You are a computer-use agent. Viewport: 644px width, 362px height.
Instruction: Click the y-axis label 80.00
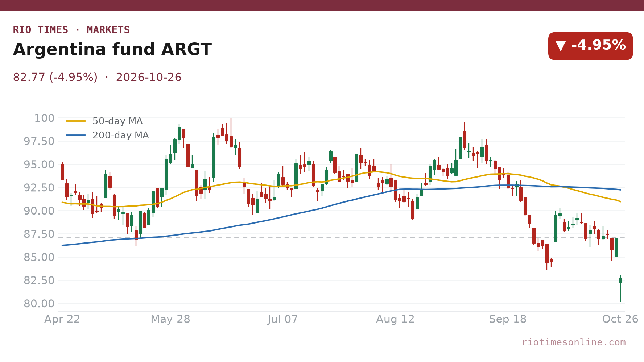[x=39, y=304]
